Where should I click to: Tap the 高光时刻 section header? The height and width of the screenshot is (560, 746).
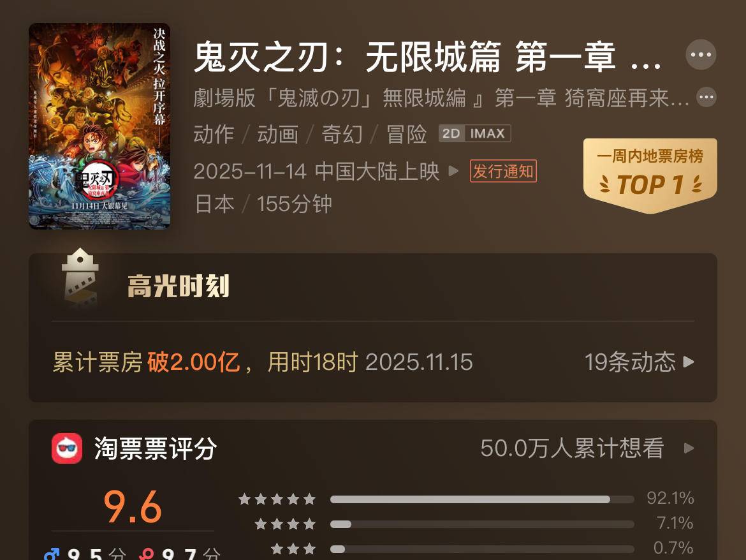[179, 286]
